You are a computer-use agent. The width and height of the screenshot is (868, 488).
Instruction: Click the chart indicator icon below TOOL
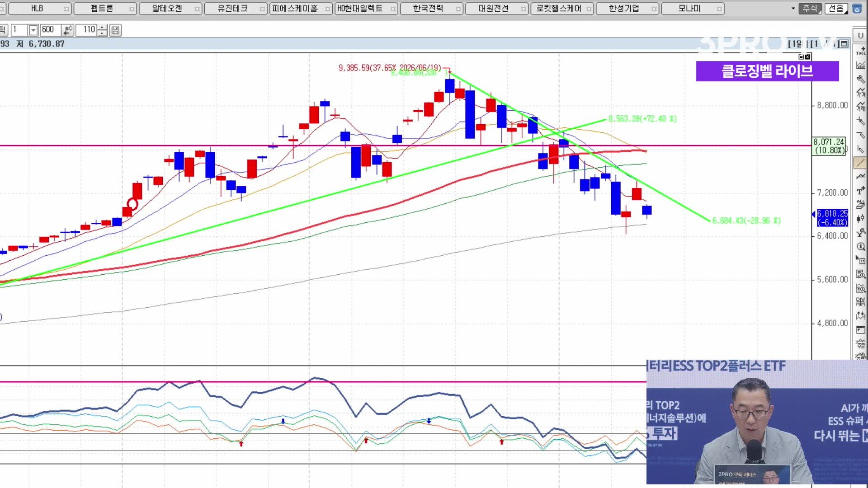[x=860, y=65]
